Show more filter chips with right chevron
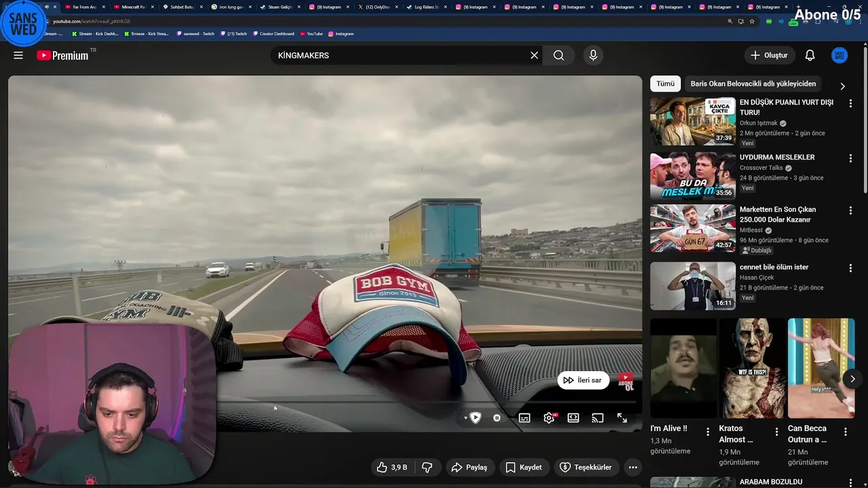 coord(842,86)
